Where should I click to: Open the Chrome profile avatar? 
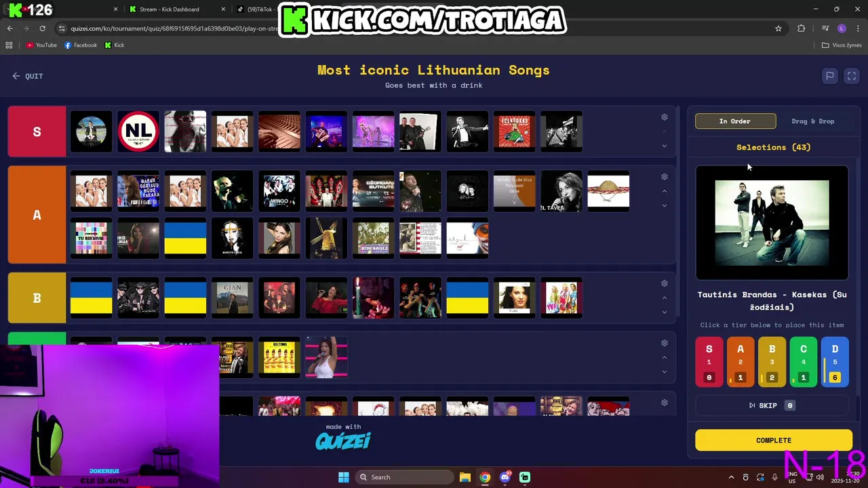click(x=842, y=28)
